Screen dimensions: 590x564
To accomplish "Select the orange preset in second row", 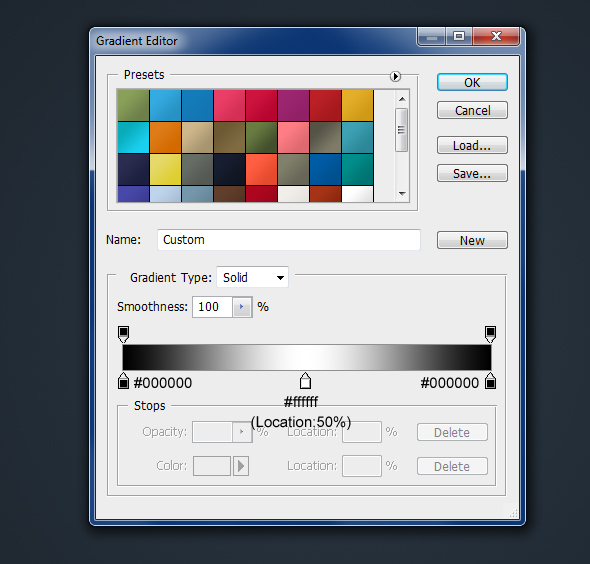I will [x=165, y=137].
